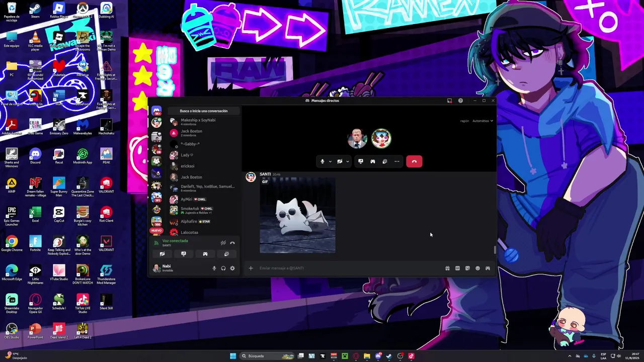
Task: Open Discord from the taskbar
Action: (378, 356)
